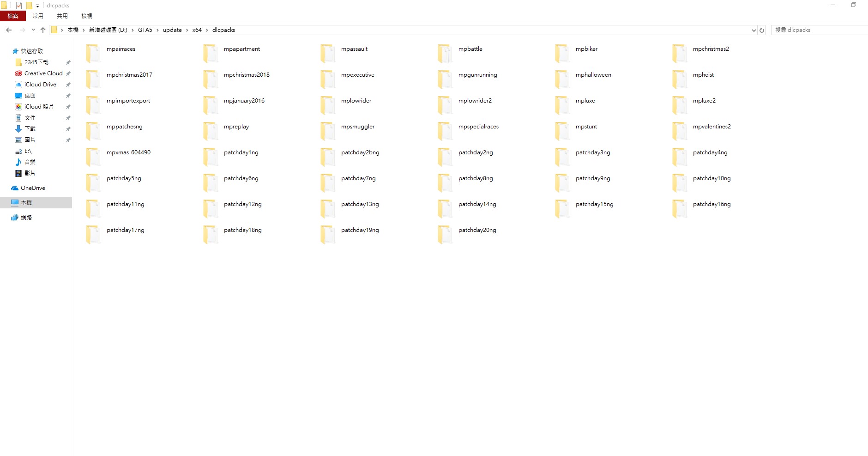Navigate to update in the breadcrumb path
The width and height of the screenshot is (868, 456).
click(x=172, y=30)
